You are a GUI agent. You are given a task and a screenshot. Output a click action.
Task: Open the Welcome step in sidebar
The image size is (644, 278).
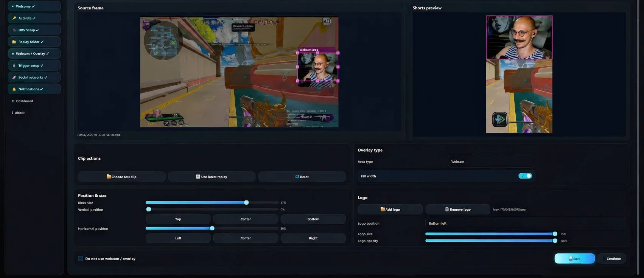(34, 6)
